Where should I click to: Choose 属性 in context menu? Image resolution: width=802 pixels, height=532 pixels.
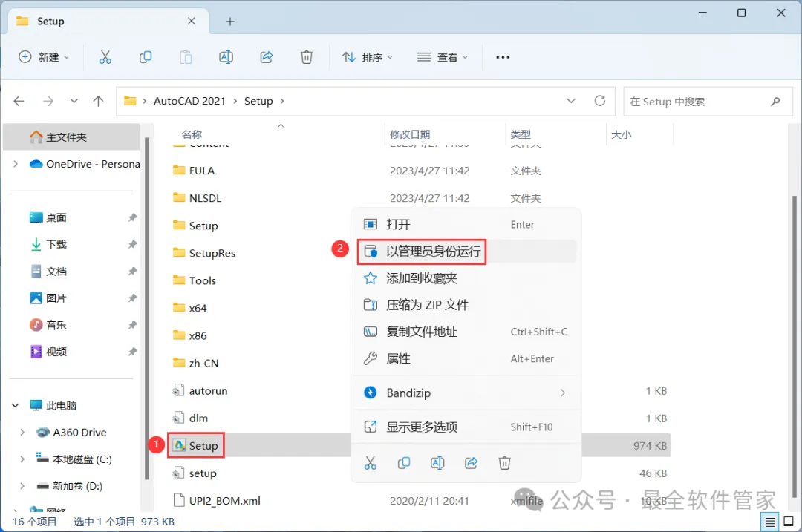(466, 359)
